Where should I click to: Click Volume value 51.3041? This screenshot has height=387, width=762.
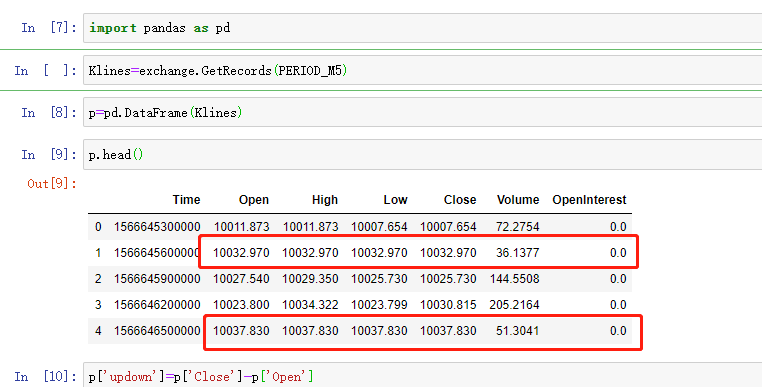[x=518, y=331]
